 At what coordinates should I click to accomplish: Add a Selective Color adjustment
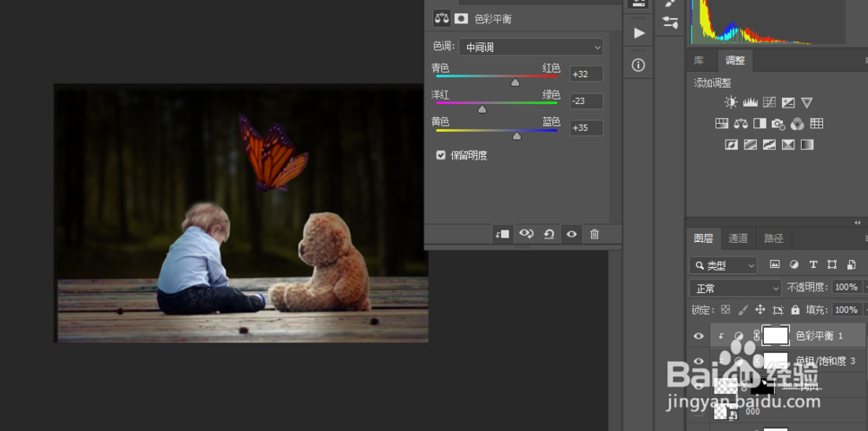coord(788,145)
